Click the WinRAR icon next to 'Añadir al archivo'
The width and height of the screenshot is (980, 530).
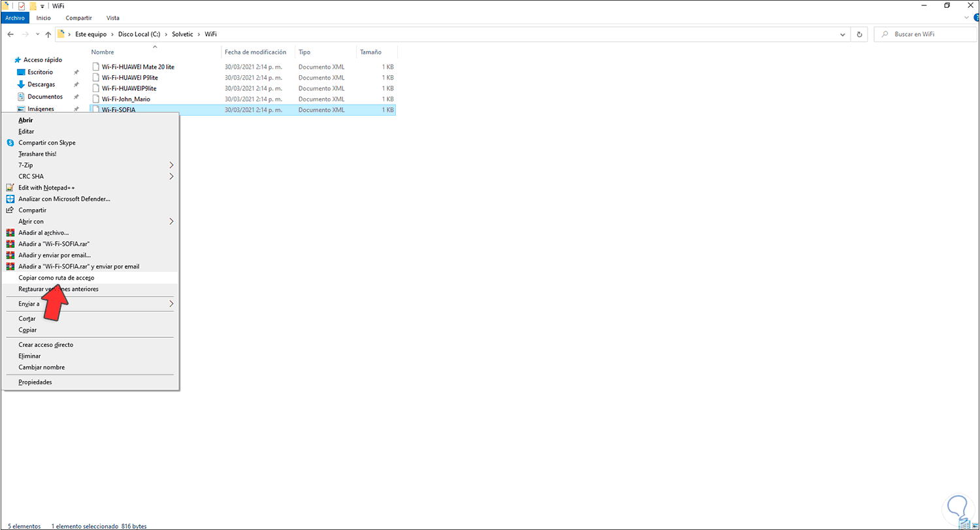[x=10, y=233]
